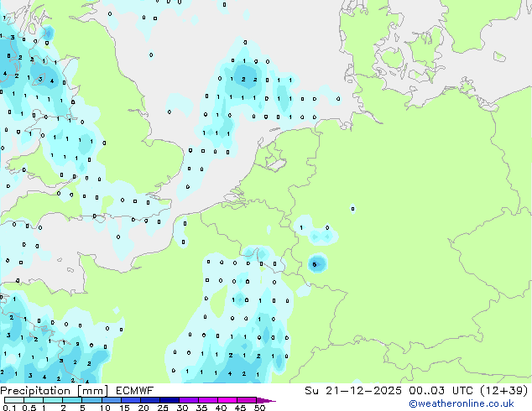Screen dimensions: 532x411
Task: Click the 35–40 mm purple legend swatch
Action: pyautogui.click(x=208, y=400)
